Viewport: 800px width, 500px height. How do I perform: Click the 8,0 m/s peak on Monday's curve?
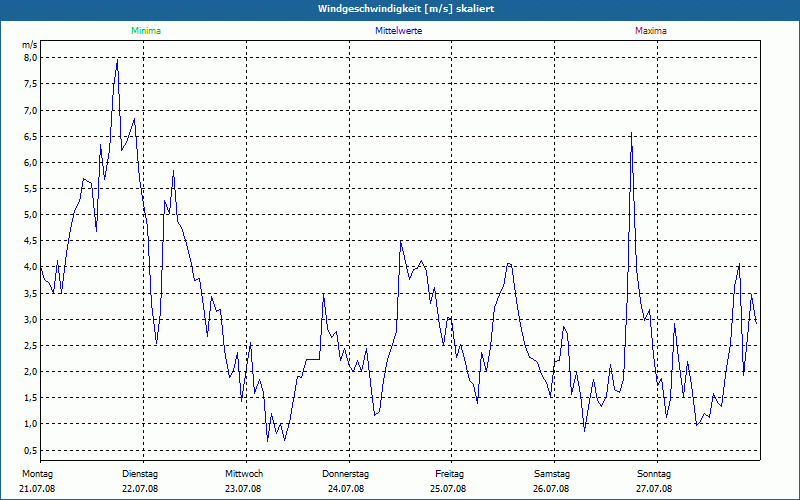tap(117, 60)
